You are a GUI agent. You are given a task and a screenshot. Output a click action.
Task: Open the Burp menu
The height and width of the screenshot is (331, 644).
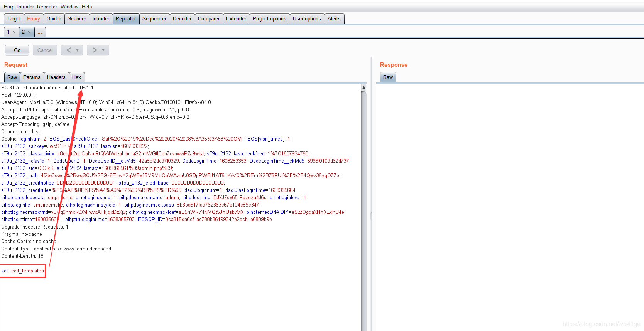coord(9,7)
